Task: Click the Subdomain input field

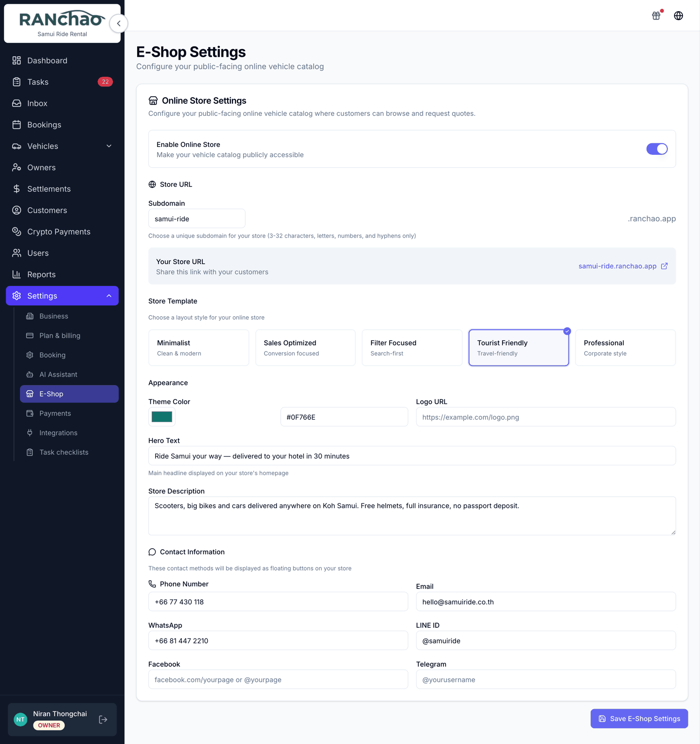Action: [x=197, y=219]
